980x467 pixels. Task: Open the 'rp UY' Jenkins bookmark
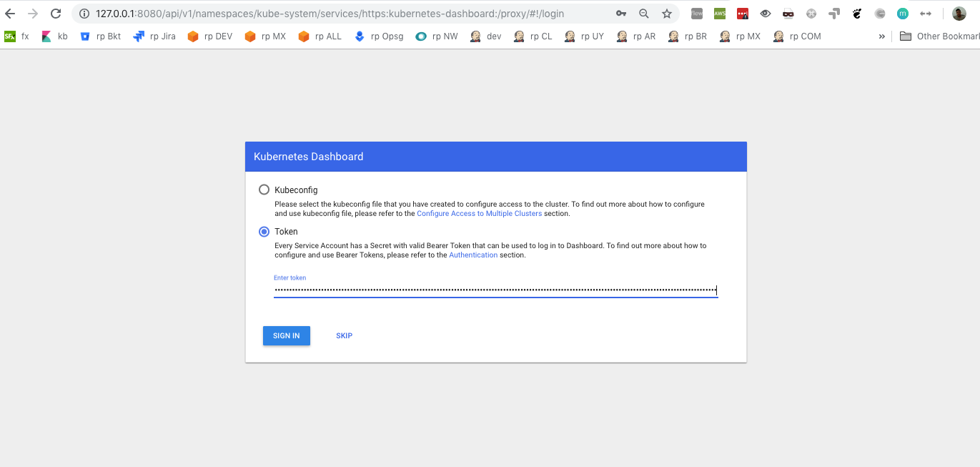584,36
